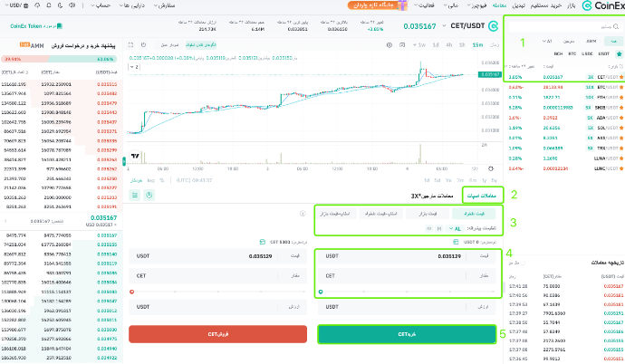This screenshot has width=625, height=364.
Task: Unfavorite CET/USDT star in market list
Action: [621, 77]
